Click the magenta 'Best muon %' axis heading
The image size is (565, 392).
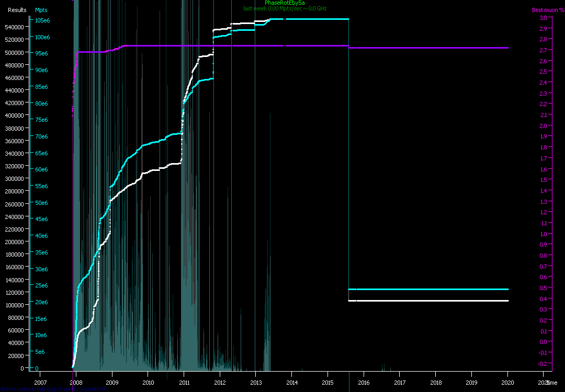545,10
